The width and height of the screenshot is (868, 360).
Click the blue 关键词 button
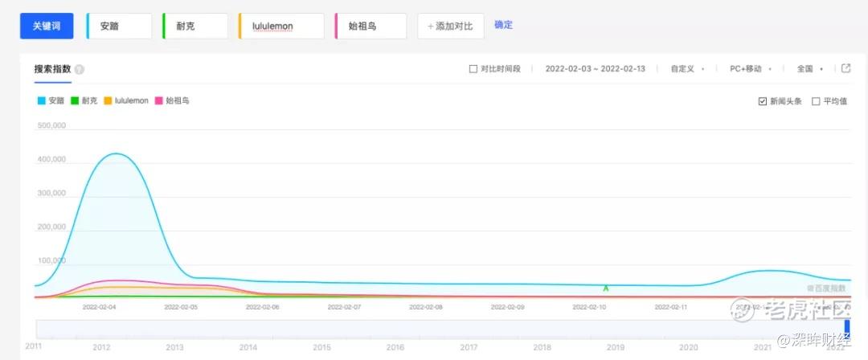(x=47, y=26)
